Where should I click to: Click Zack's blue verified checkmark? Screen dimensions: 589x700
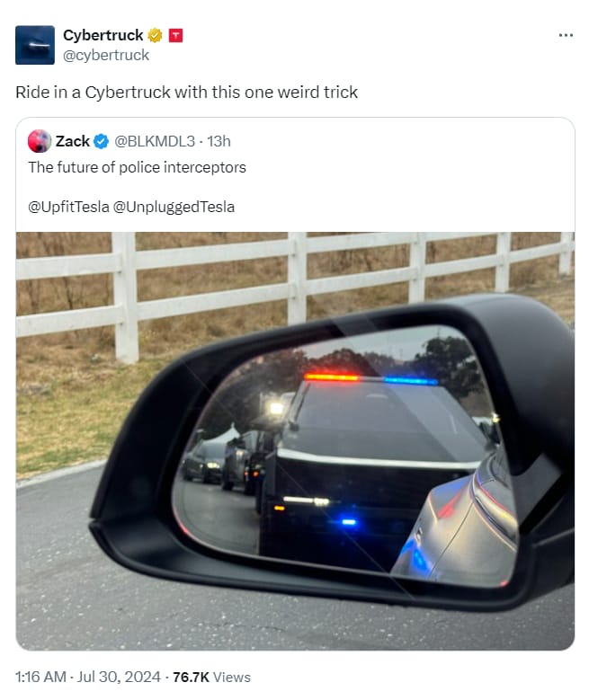tap(102, 141)
